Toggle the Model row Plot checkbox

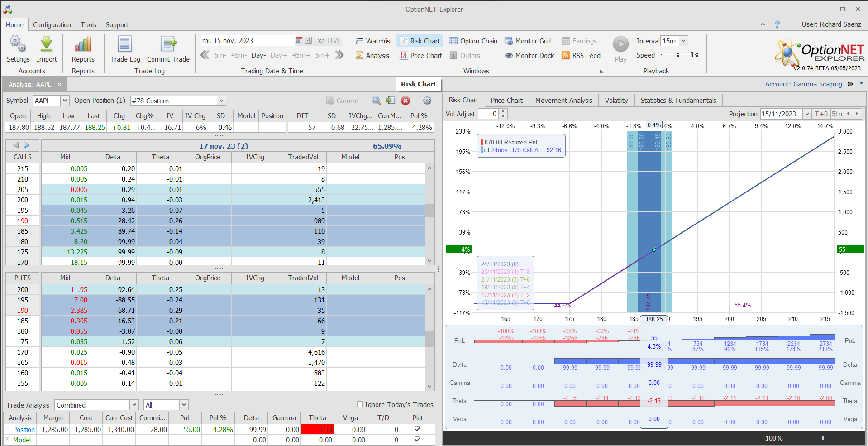[417, 440]
